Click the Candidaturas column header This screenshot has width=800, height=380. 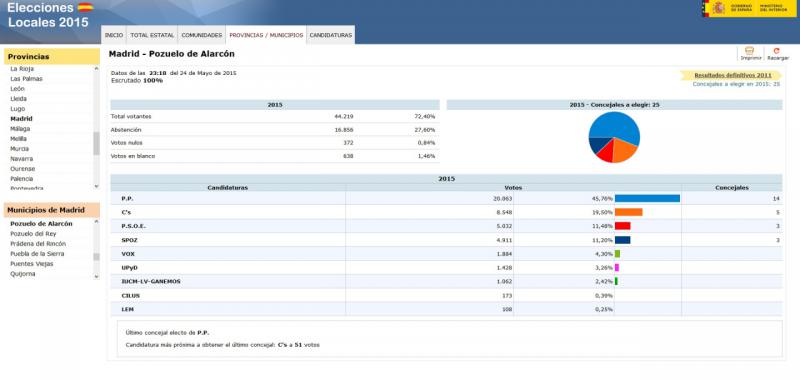click(x=228, y=188)
